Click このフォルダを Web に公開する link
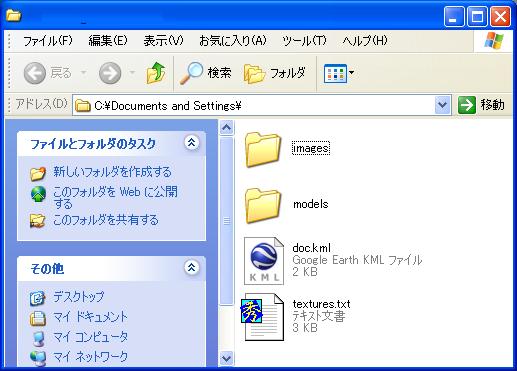The width and height of the screenshot is (517, 371). tap(115, 197)
